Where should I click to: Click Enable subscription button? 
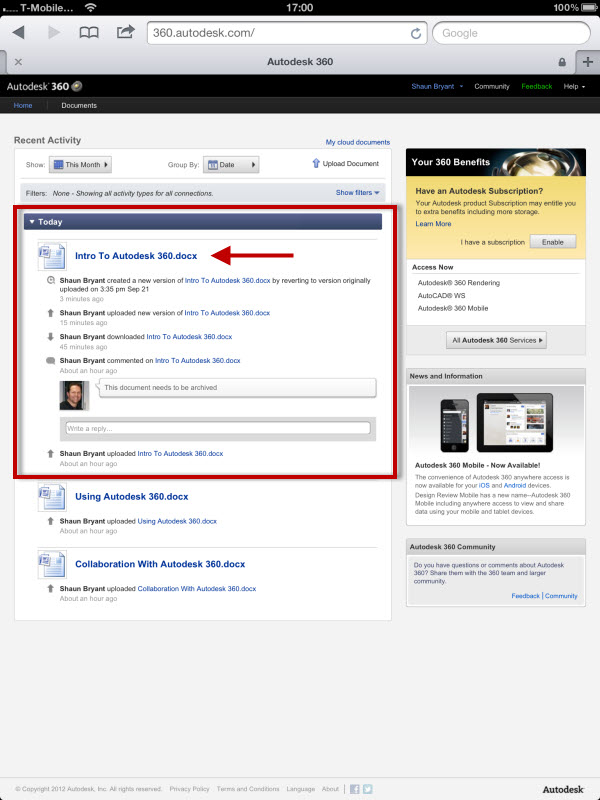point(553,242)
